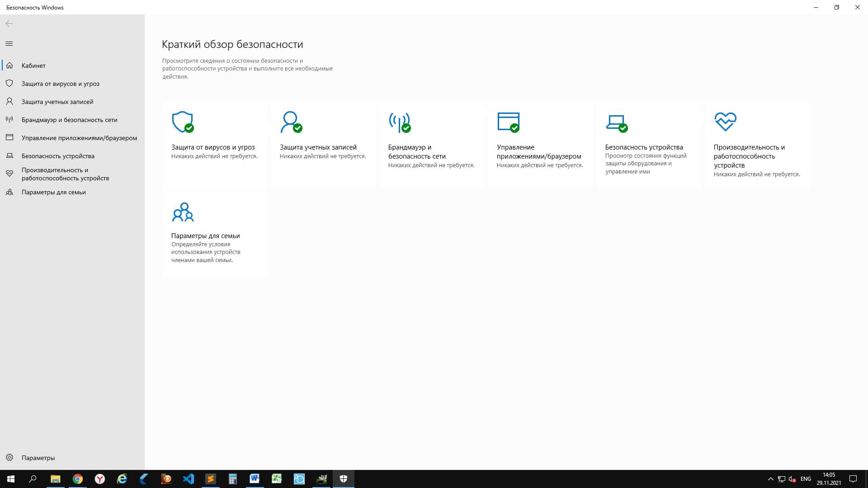This screenshot has width=868, height=488.
Task: Click the firewall and network antenna tile icon
Action: [399, 122]
